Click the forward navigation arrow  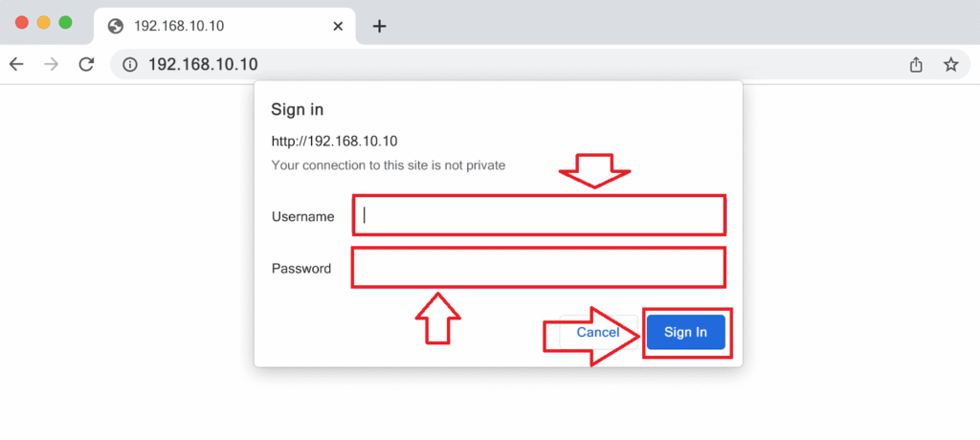click(51, 64)
